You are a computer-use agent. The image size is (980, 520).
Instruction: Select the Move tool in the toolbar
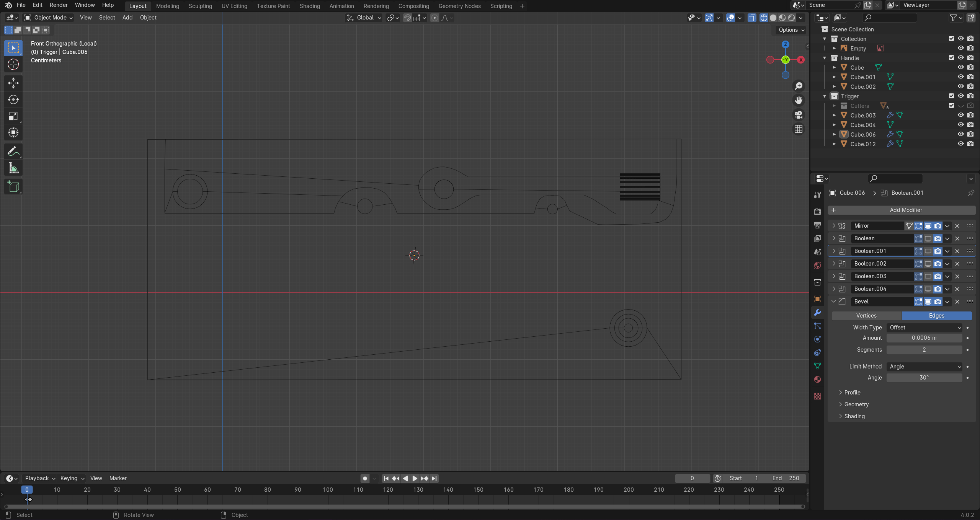[13, 83]
